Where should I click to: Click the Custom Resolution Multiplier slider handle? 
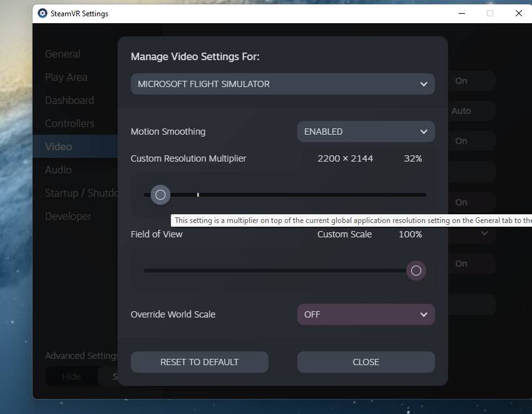click(x=160, y=195)
